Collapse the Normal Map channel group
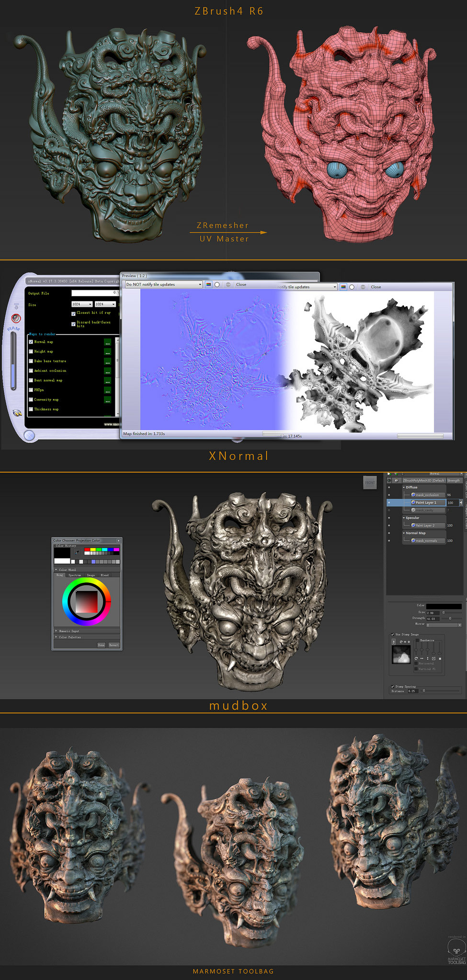Viewport: 467px width, 980px height. (x=404, y=533)
